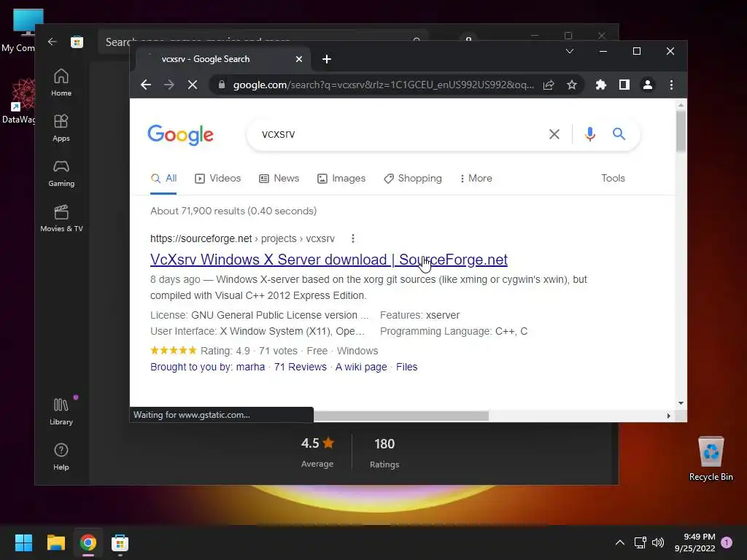Click the scroll down arrow in Chrome
The height and width of the screenshot is (560, 747).
coord(681,402)
